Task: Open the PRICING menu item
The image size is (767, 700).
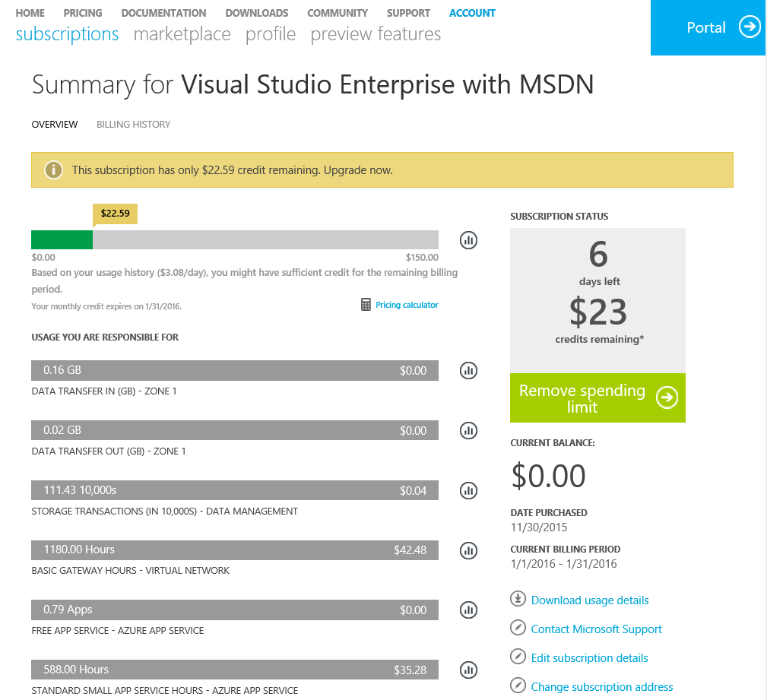Action: (83, 13)
